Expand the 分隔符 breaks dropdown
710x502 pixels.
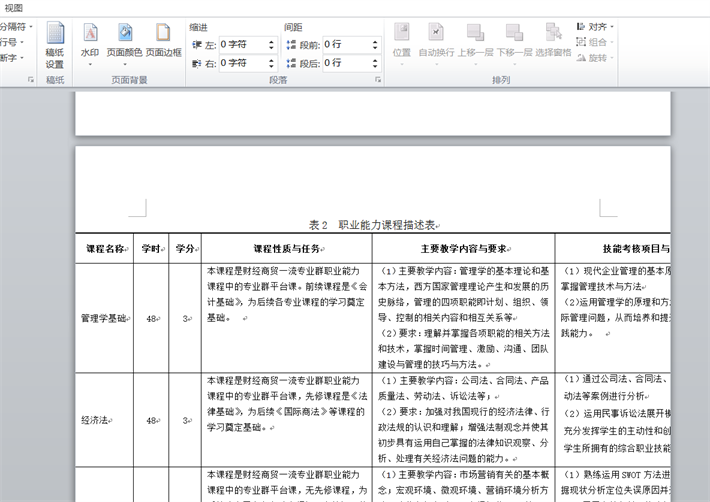(x=16, y=27)
